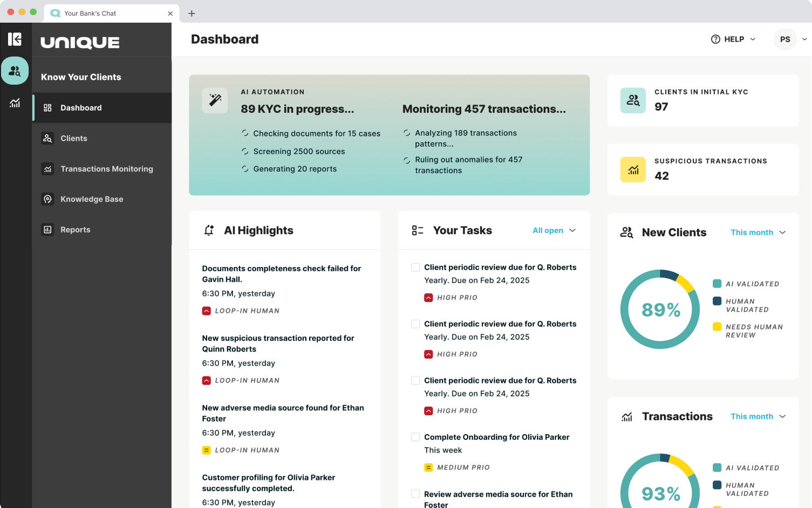Click the Know Your Clients rail icon
This screenshot has width=812, height=508.
pyautogui.click(x=15, y=71)
